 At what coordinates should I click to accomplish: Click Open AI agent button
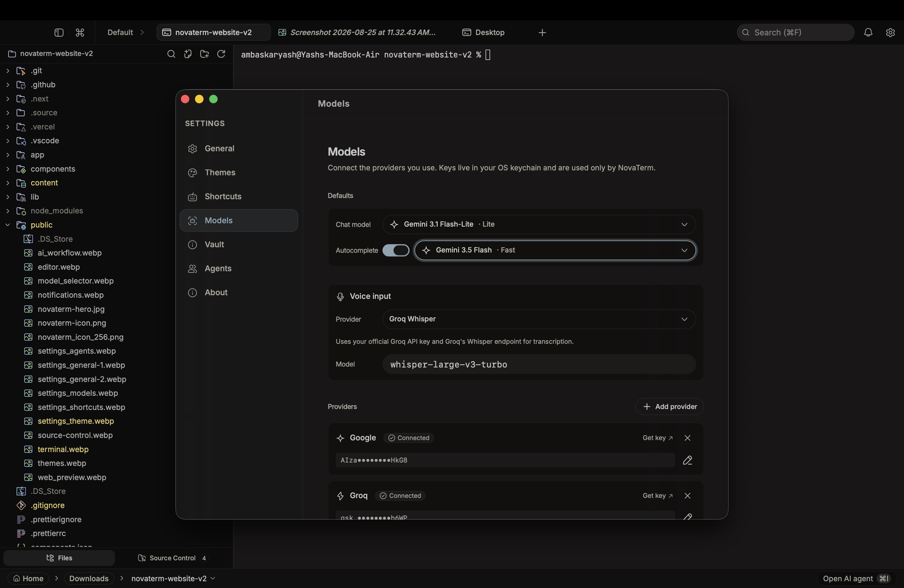coord(856,578)
